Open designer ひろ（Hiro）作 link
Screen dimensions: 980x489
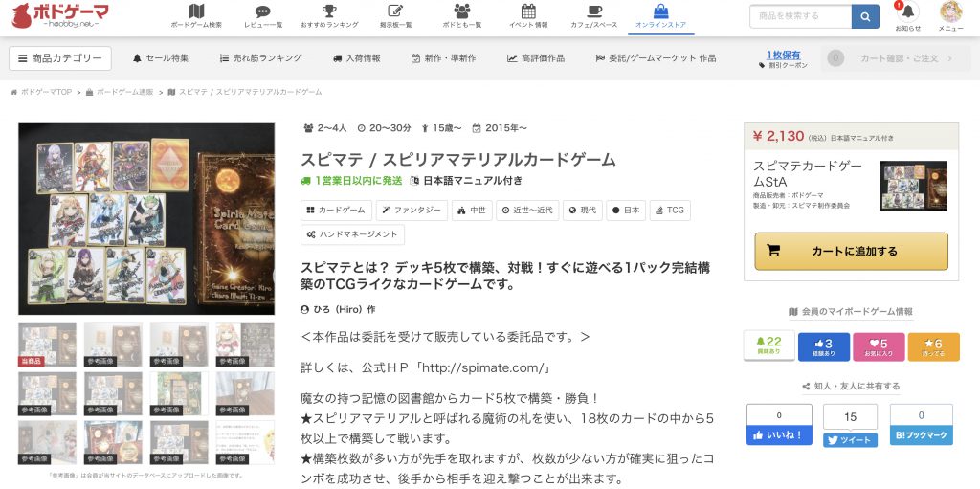click(x=338, y=309)
